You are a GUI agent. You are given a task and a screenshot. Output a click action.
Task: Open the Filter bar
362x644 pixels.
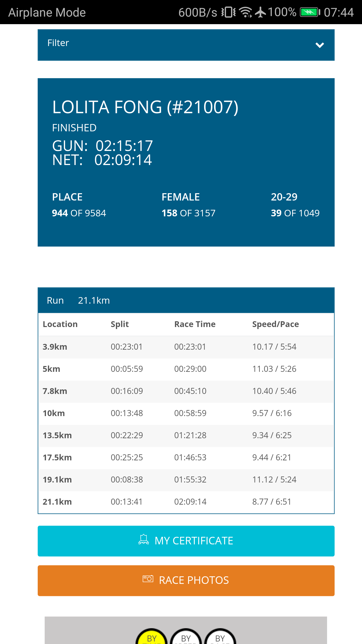(186, 45)
